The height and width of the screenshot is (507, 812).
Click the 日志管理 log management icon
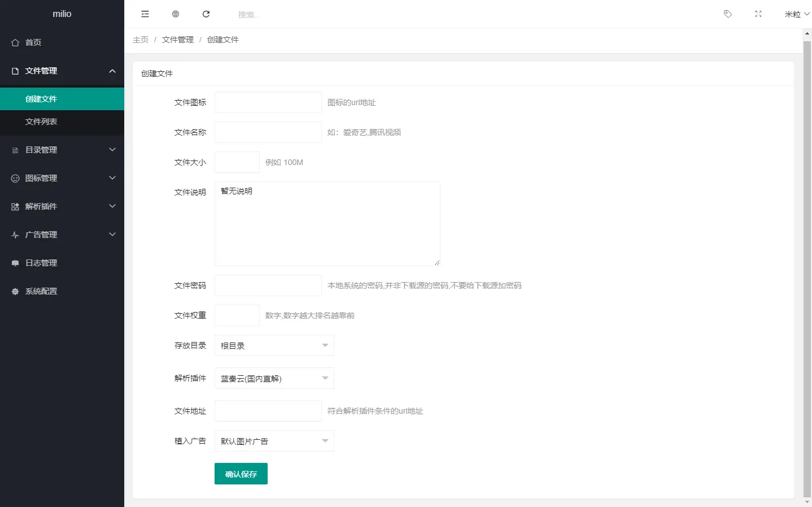pyautogui.click(x=14, y=262)
